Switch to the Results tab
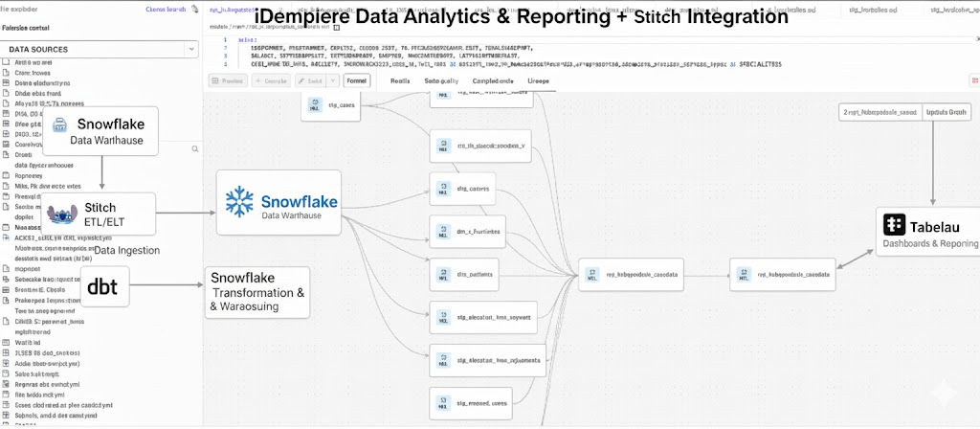Viewport: 980px width, 429px height. (x=400, y=81)
